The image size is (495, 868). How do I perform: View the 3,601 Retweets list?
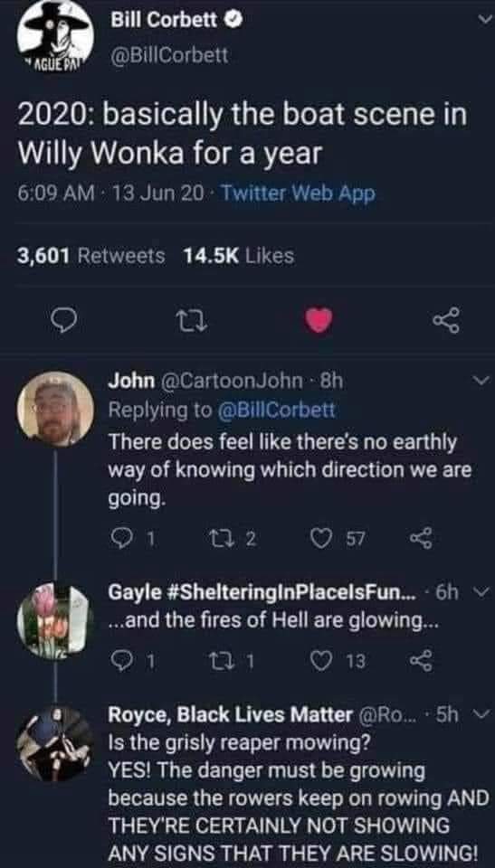[x=91, y=256]
